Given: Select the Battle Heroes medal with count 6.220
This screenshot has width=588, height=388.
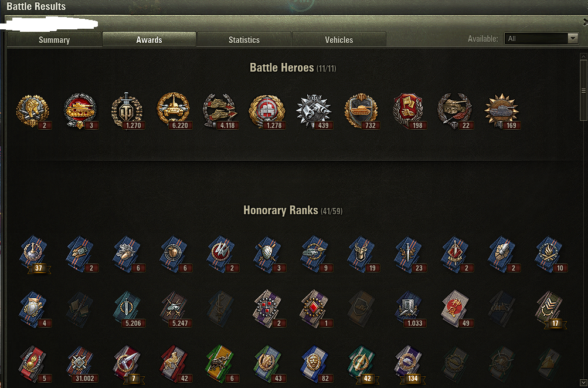Looking at the screenshot, I should pyautogui.click(x=174, y=111).
